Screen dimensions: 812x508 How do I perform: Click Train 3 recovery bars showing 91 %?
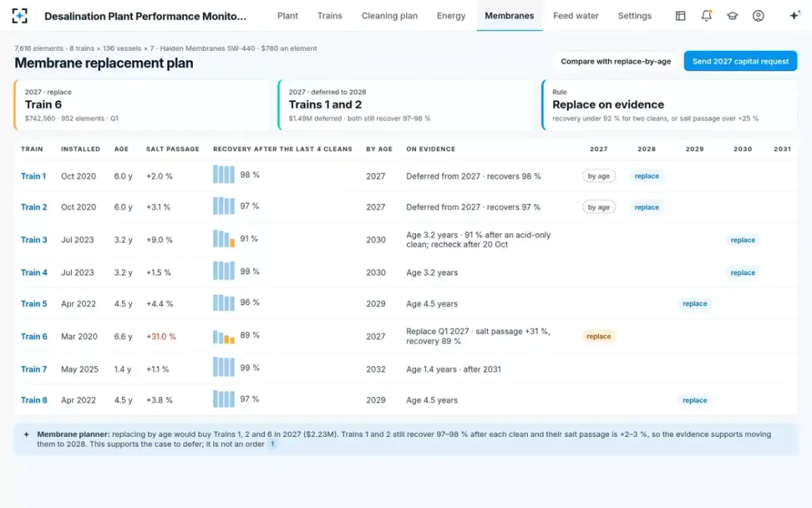pos(224,238)
